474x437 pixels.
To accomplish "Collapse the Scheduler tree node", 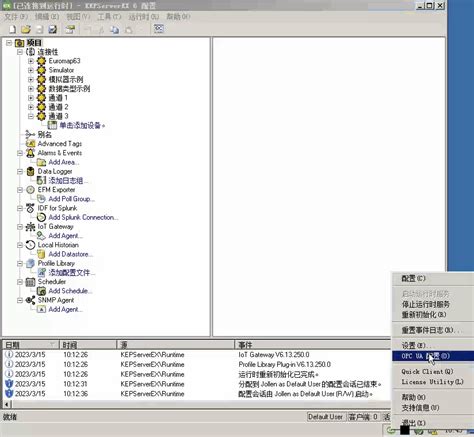I will tap(20, 282).
